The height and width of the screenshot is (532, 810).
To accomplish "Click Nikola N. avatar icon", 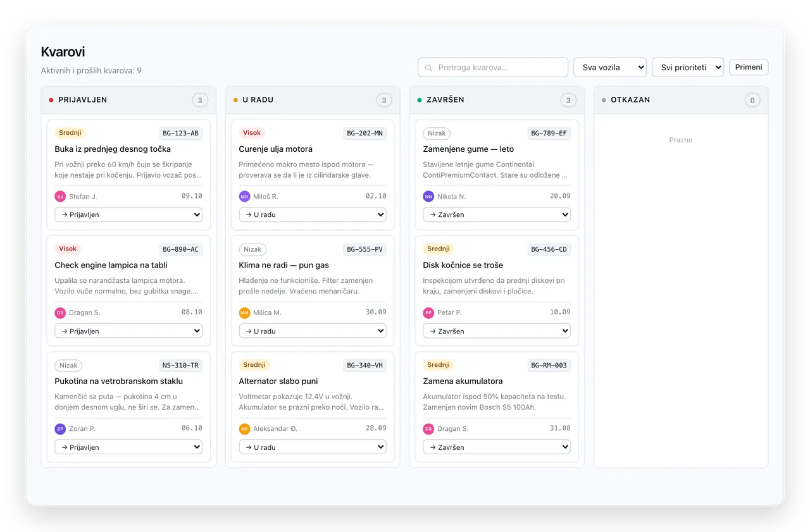I will 428,197.
